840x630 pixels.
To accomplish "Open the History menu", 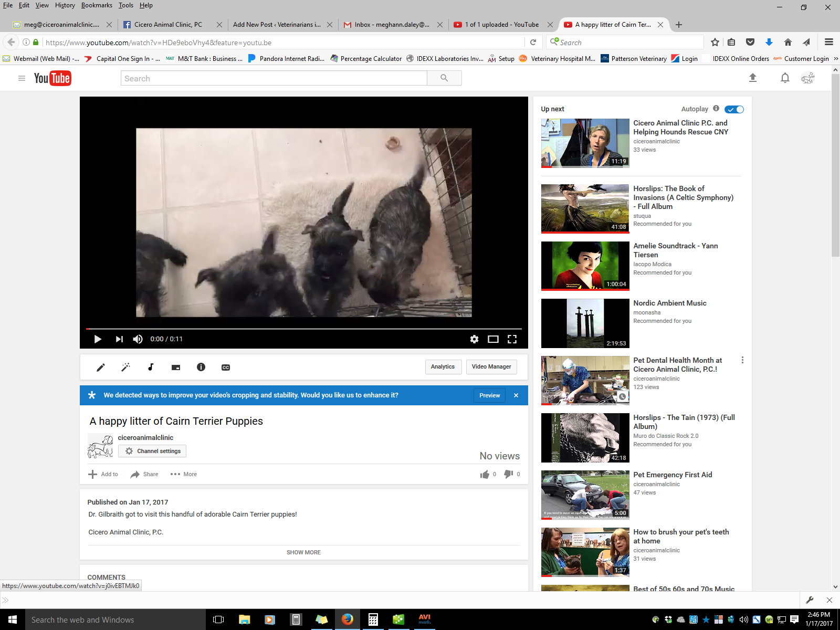I will pyautogui.click(x=65, y=5).
